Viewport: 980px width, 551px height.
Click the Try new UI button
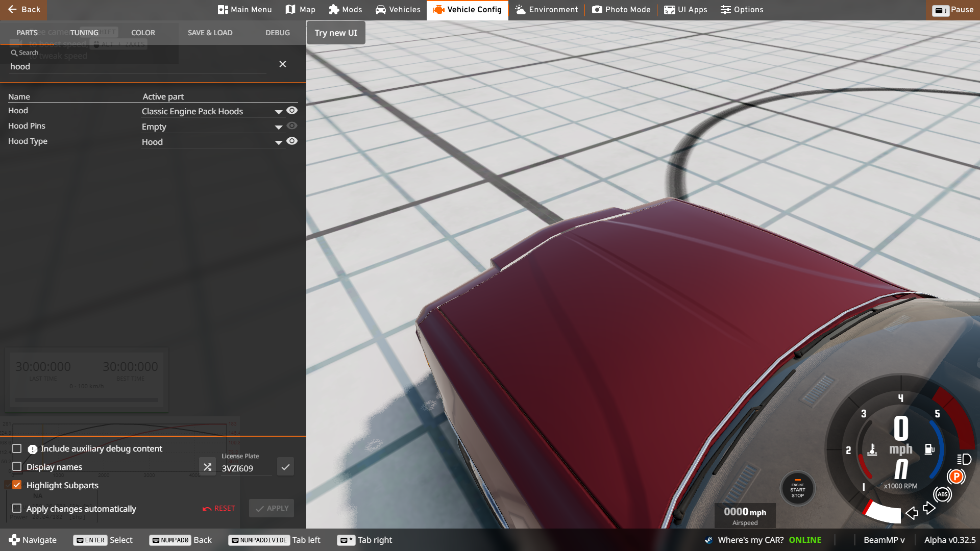[336, 33]
